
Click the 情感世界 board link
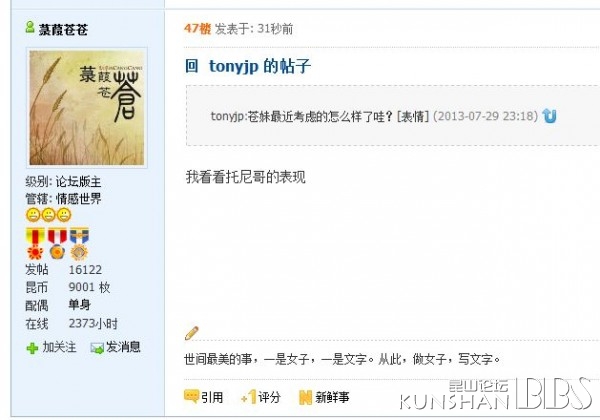(x=79, y=199)
